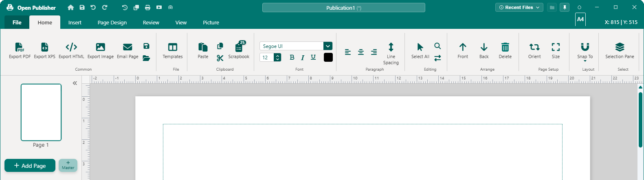Center-align the text
This screenshot has height=180, width=644.
pyautogui.click(x=361, y=52)
